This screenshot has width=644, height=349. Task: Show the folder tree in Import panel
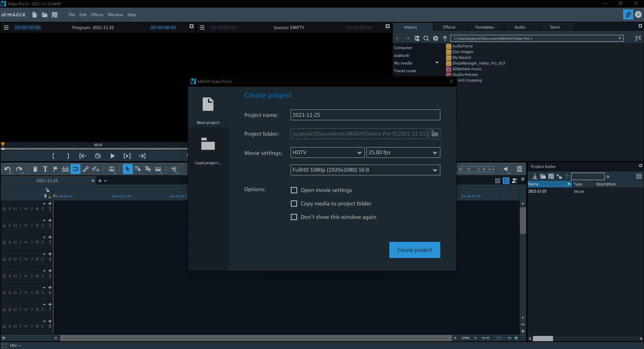[x=417, y=38]
